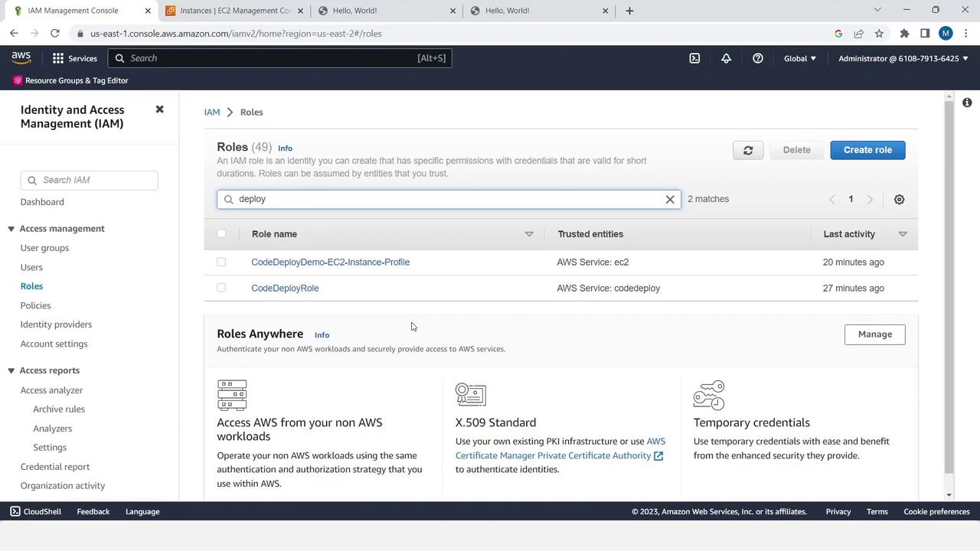
Task: Open the CodeDeployRole link
Action: click(x=285, y=288)
